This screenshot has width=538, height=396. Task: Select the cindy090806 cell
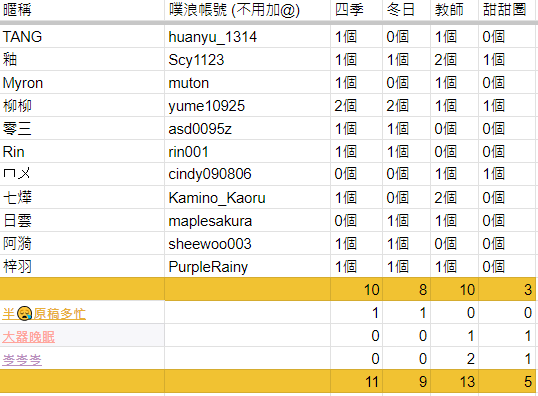247,174
